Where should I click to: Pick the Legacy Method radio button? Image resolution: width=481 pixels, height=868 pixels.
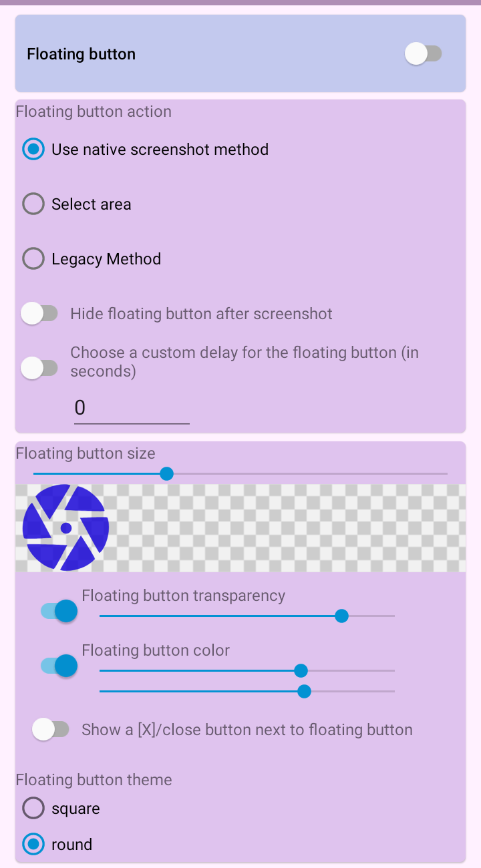pyautogui.click(x=33, y=259)
